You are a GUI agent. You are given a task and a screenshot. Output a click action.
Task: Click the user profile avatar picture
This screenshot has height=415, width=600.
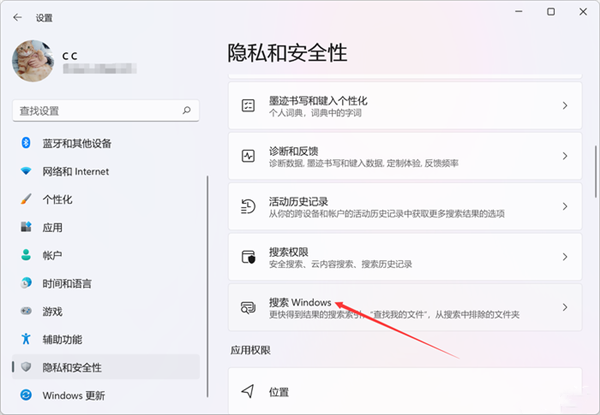coord(32,60)
